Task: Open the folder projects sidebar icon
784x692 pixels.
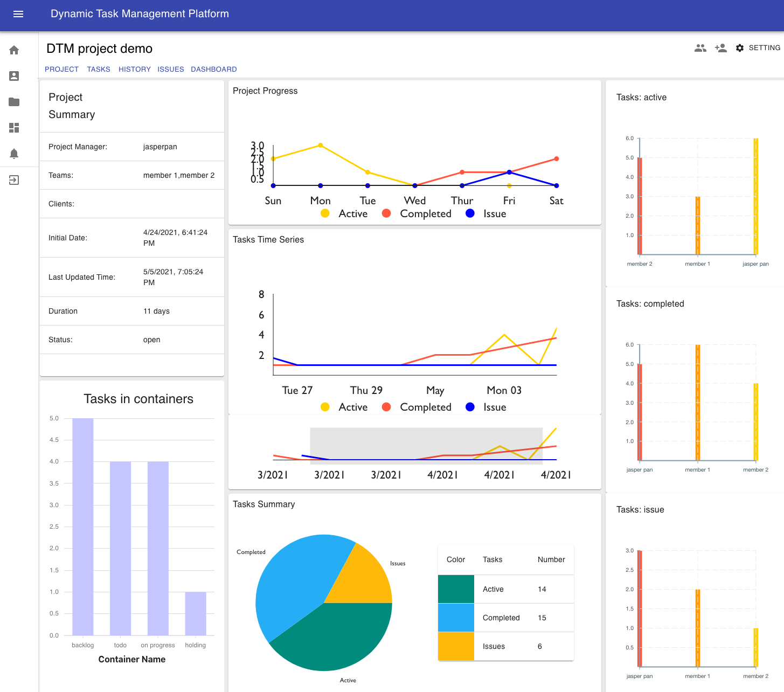Action: pyautogui.click(x=14, y=102)
